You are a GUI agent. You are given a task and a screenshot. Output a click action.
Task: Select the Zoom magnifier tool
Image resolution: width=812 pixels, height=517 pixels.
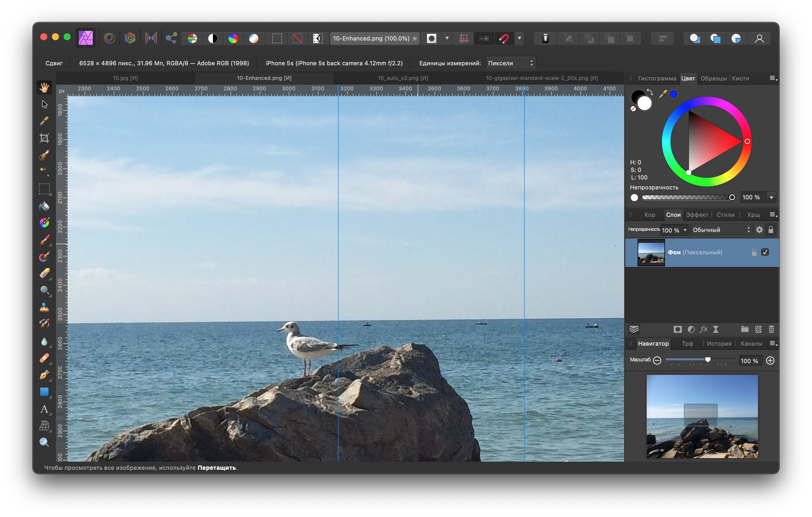[x=44, y=442]
